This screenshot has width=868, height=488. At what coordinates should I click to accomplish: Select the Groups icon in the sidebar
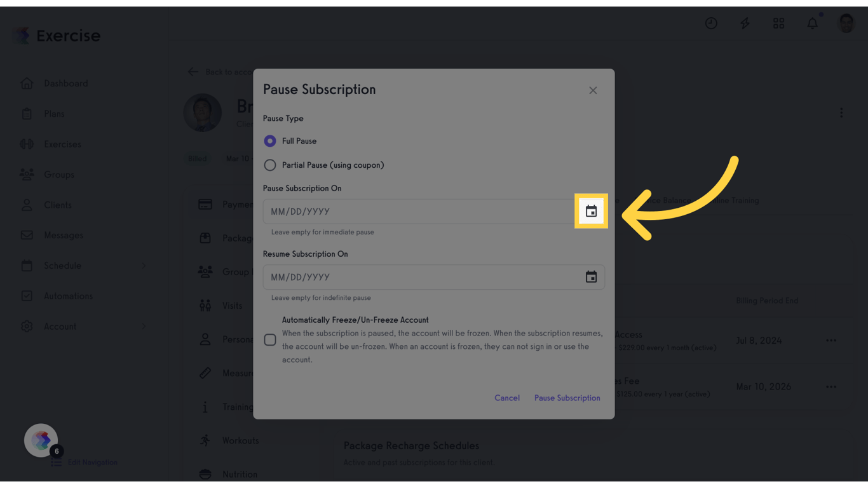27,174
